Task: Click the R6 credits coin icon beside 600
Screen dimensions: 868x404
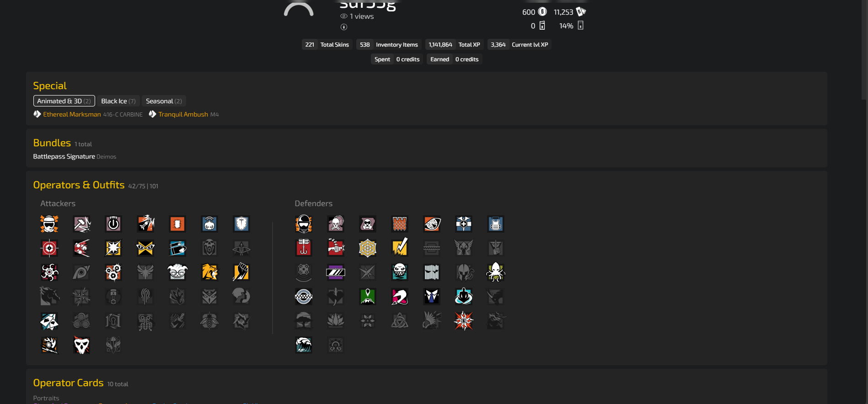Action: coord(542,12)
